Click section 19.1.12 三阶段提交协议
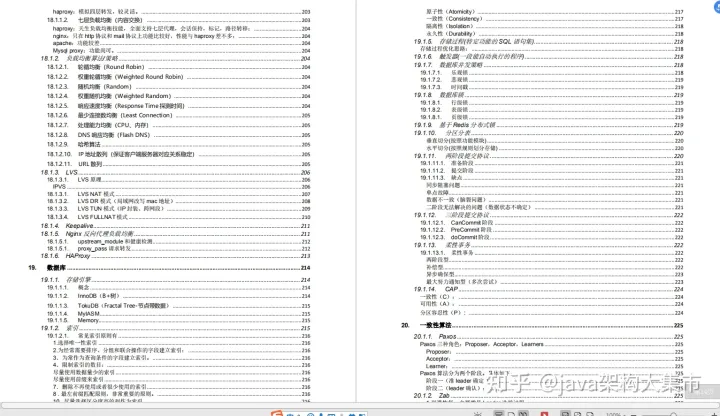Image resolution: width=720 pixels, height=416 pixels. tap(549, 215)
